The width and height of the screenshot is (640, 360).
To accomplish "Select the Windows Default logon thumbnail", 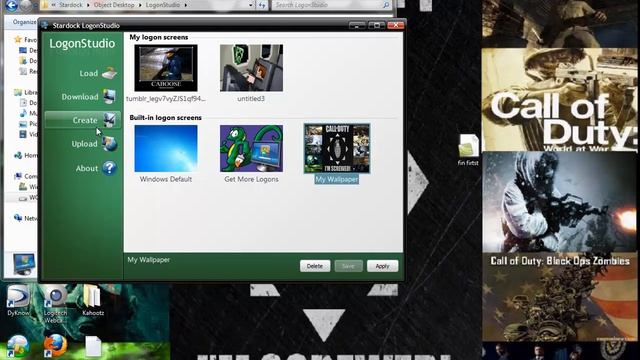I will click(166, 149).
